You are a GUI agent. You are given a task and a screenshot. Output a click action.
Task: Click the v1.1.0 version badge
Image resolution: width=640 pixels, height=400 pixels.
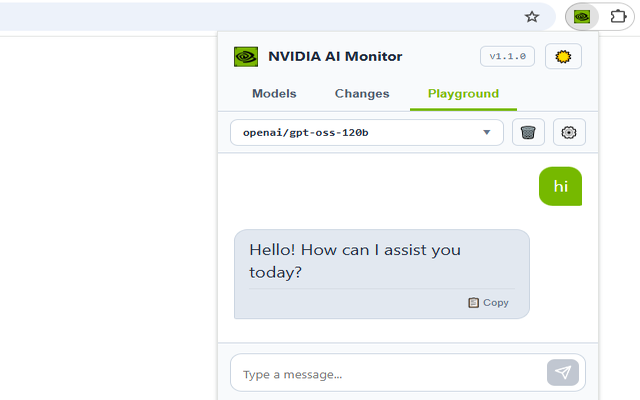pyautogui.click(x=507, y=56)
